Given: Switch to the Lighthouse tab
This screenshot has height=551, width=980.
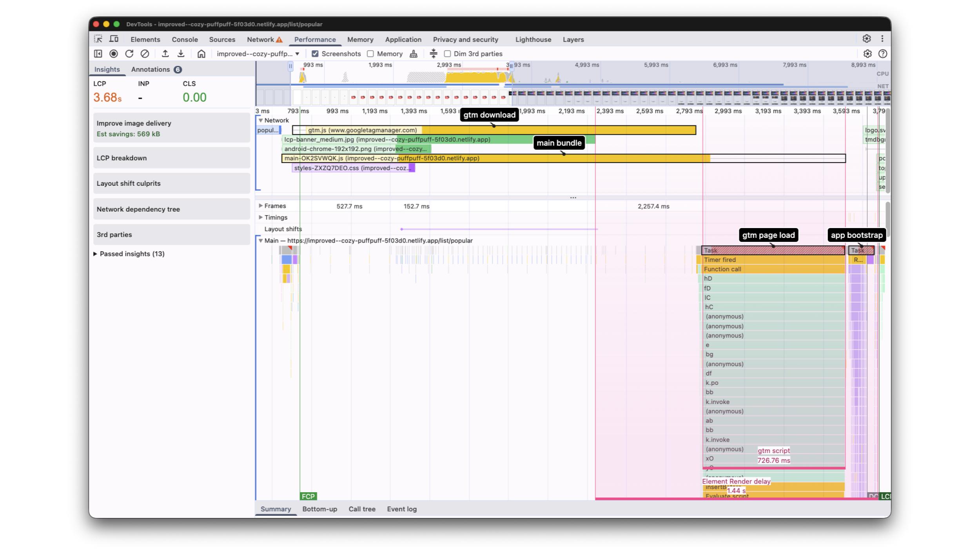Looking at the screenshot, I should pos(533,40).
